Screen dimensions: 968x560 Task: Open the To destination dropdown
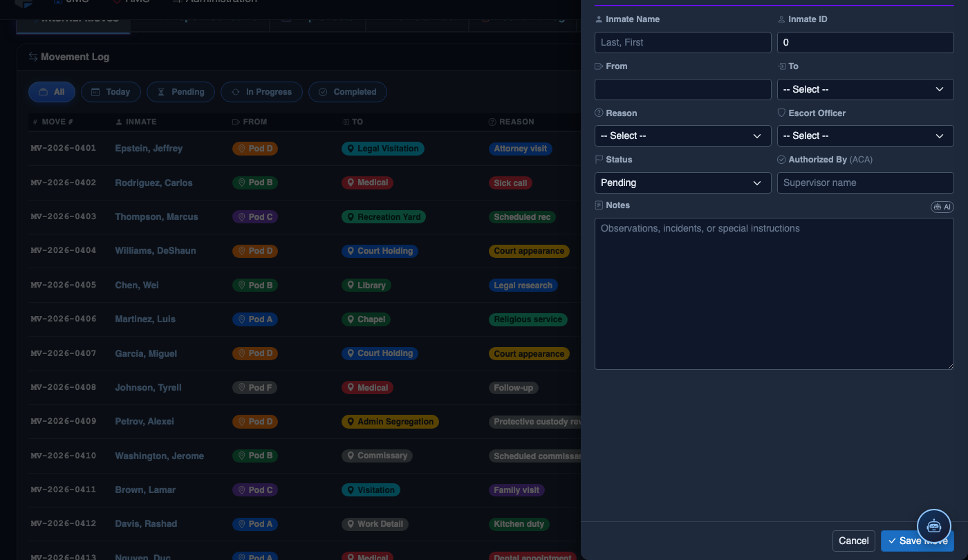point(866,89)
